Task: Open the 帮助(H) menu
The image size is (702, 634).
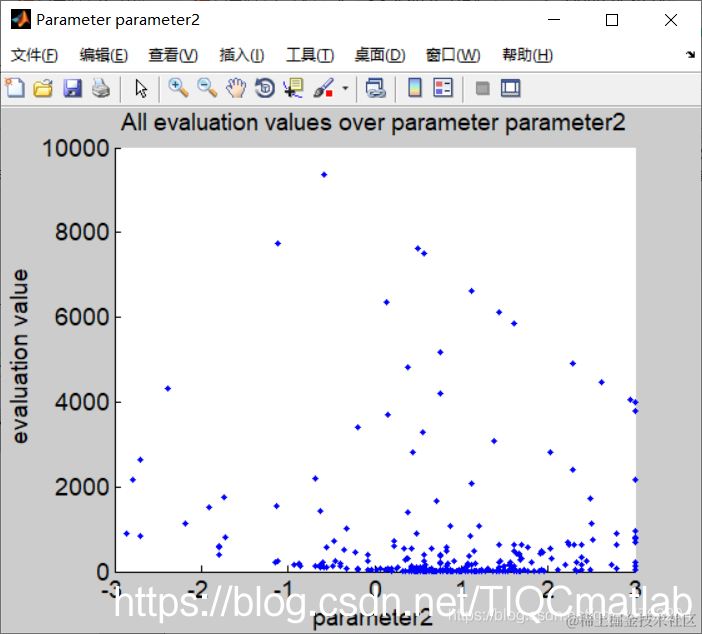Action: pyautogui.click(x=528, y=55)
